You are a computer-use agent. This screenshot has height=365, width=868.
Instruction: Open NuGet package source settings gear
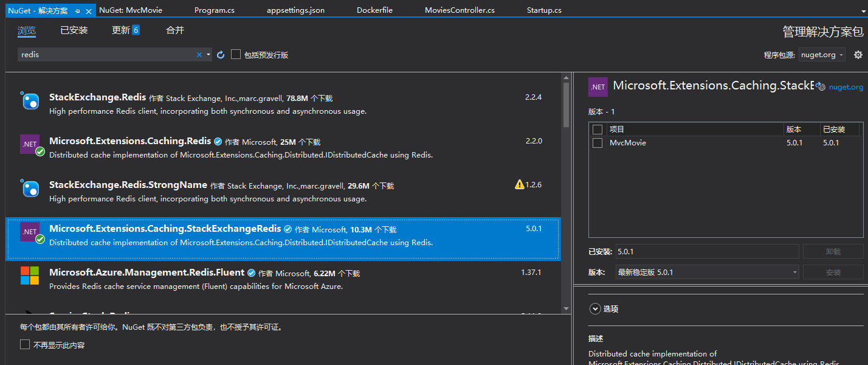coord(858,55)
